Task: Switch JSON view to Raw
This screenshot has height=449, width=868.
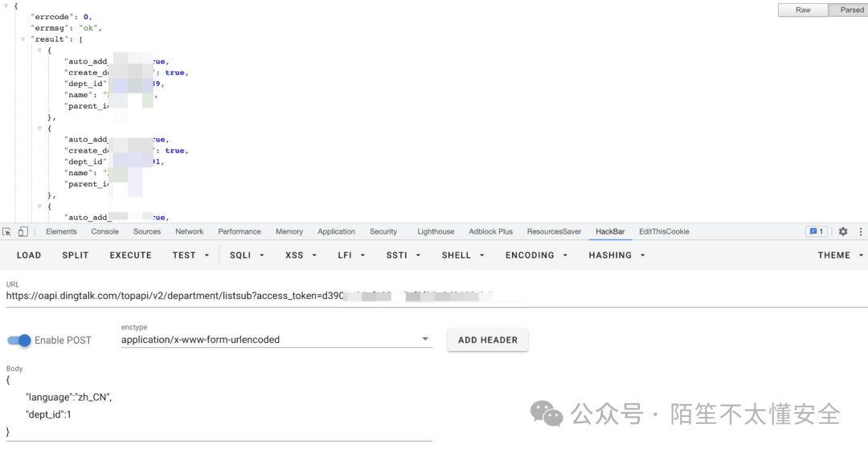Action: point(803,10)
